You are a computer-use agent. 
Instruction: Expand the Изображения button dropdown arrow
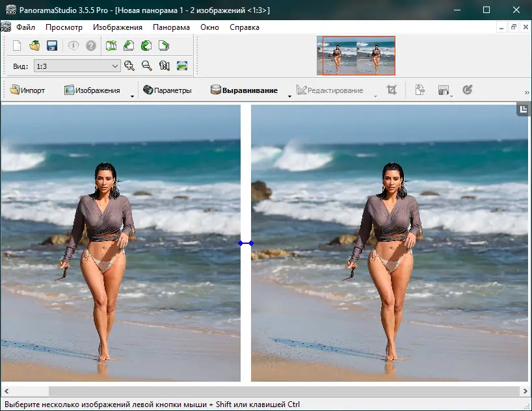pos(132,96)
